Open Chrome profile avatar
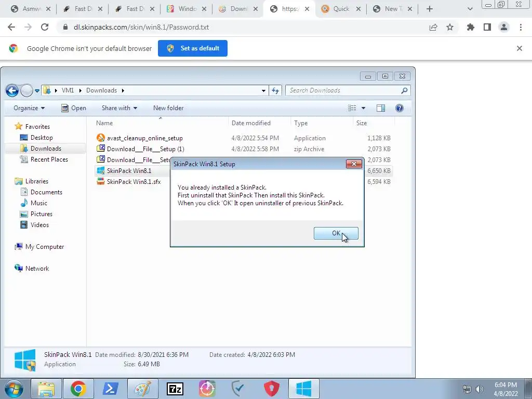532x399 pixels. click(x=504, y=27)
